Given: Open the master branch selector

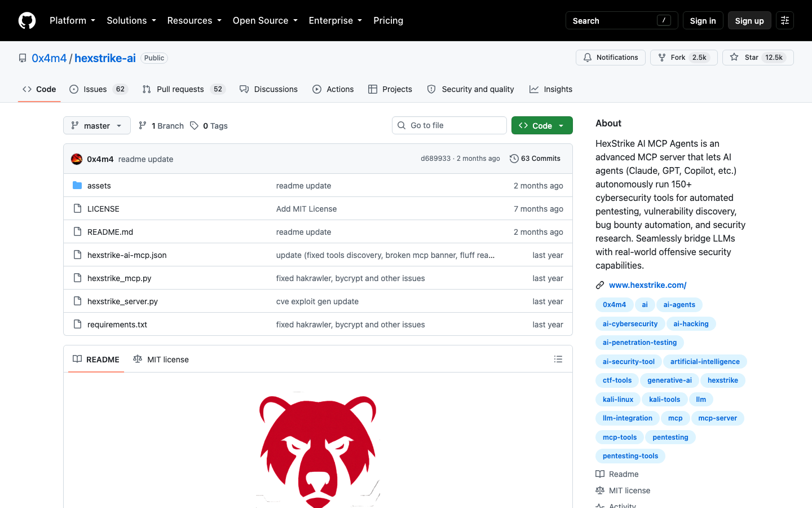Looking at the screenshot, I should pyautogui.click(x=97, y=125).
